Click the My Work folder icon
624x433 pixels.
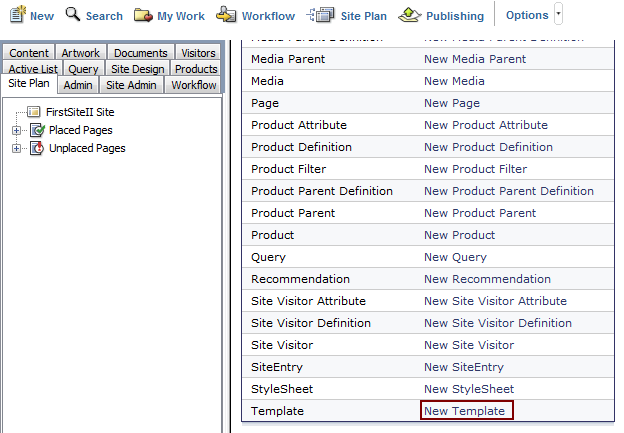tap(143, 15)
